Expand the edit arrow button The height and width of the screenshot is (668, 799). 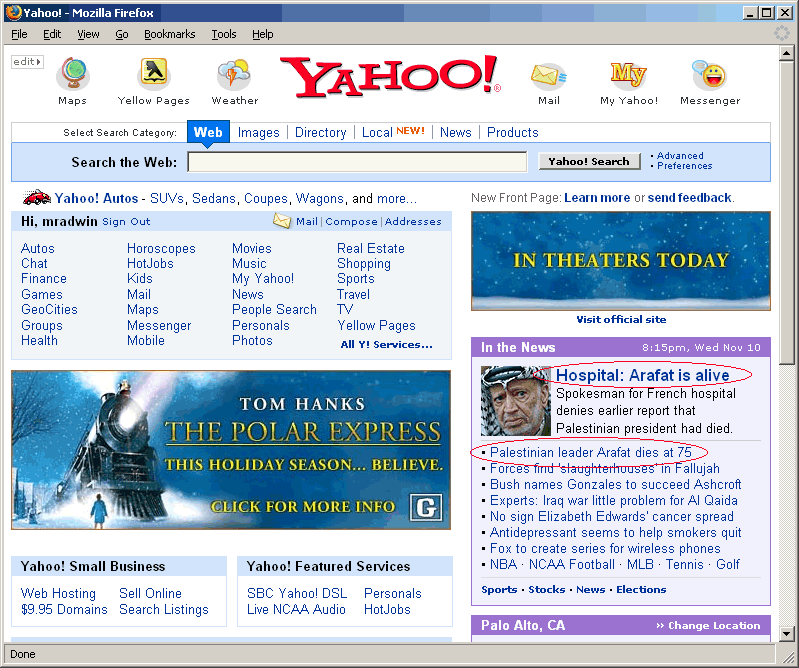coord(27,62)
